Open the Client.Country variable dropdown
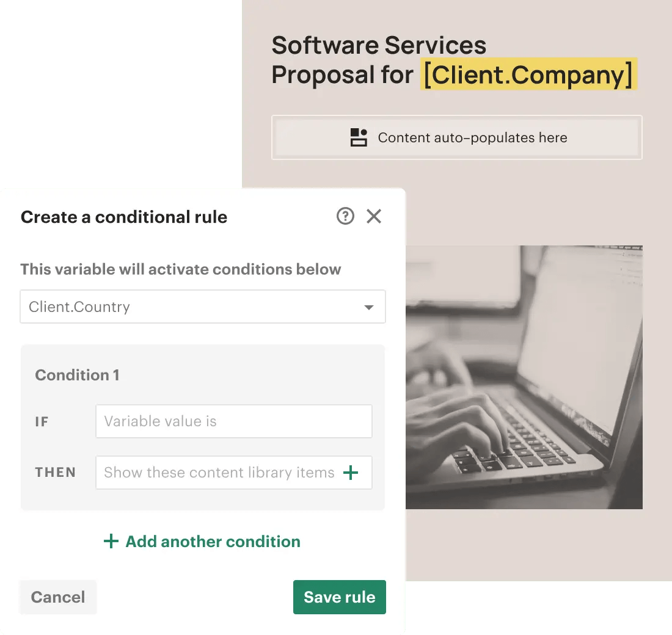The height and width of the screenshot is (635, 672). [x=203, y=307]
